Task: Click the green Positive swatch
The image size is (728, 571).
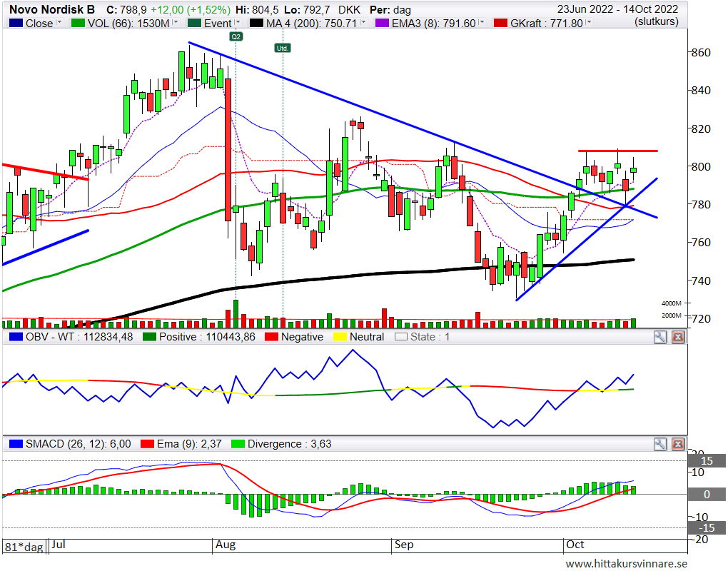Action: click(x=149, y=337)
